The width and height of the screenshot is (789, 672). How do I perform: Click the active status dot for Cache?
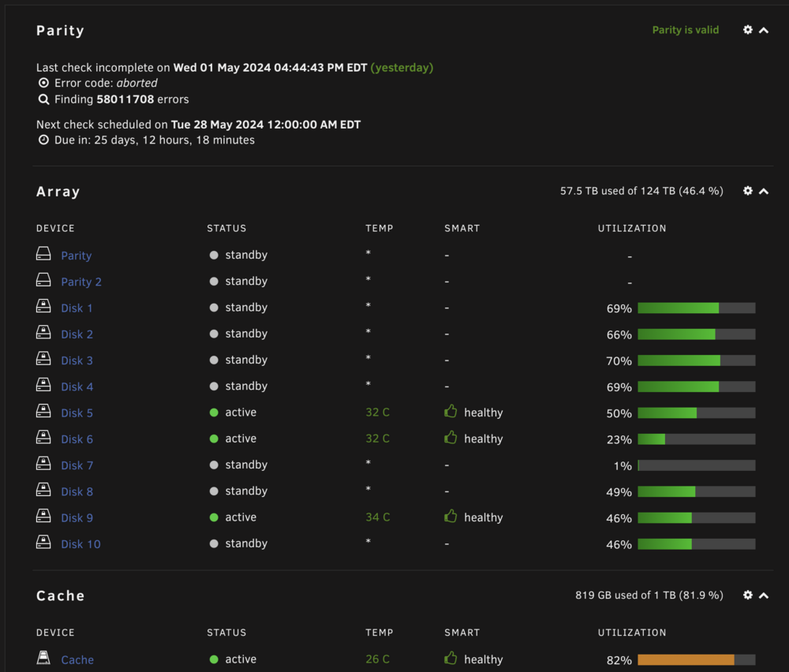(x=214, y=659)
